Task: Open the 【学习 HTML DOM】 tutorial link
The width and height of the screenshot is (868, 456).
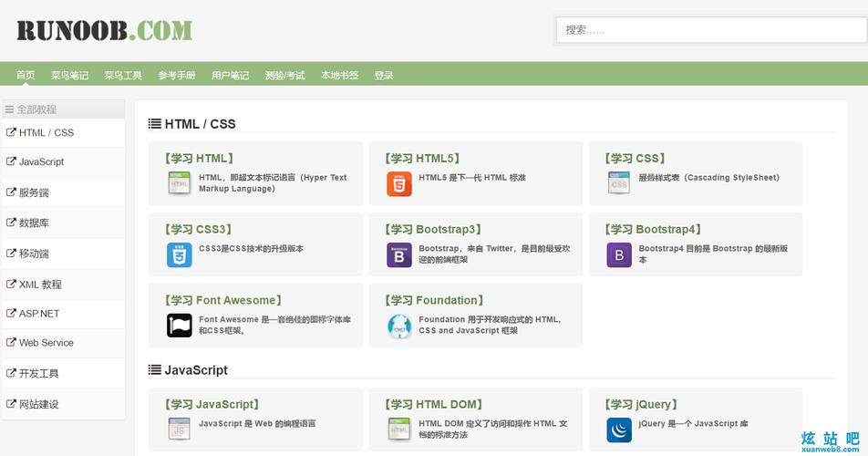Action: coord(433,404)
